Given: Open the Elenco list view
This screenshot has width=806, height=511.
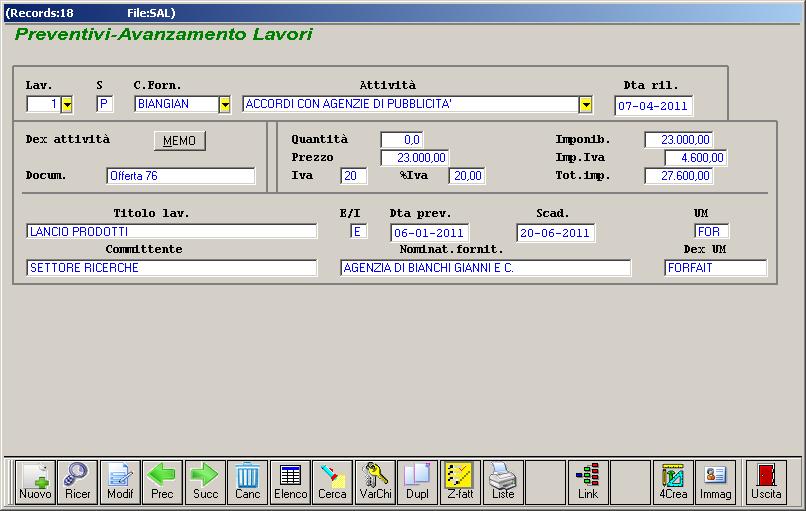Looking at the screenshot, I should pos(290,482).
